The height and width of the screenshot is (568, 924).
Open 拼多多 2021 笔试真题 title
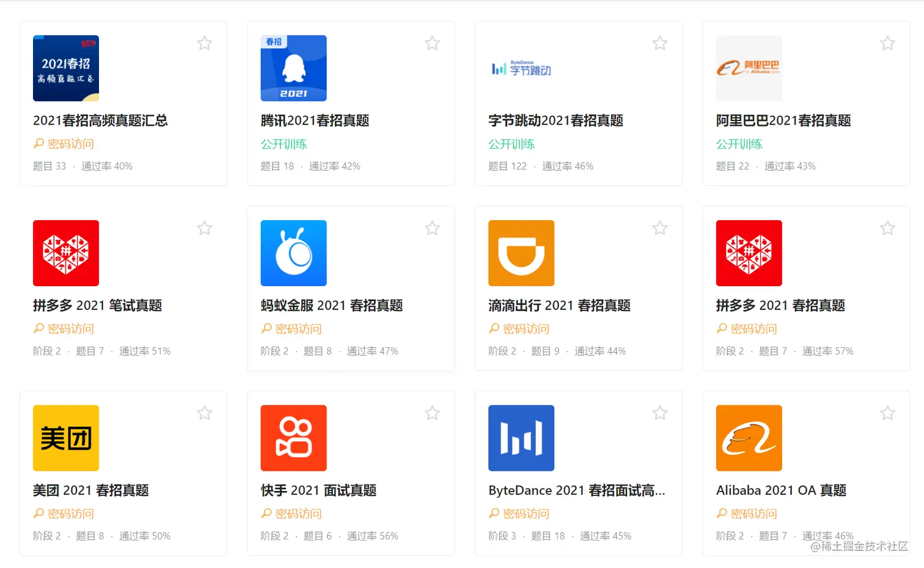[98, 305]
